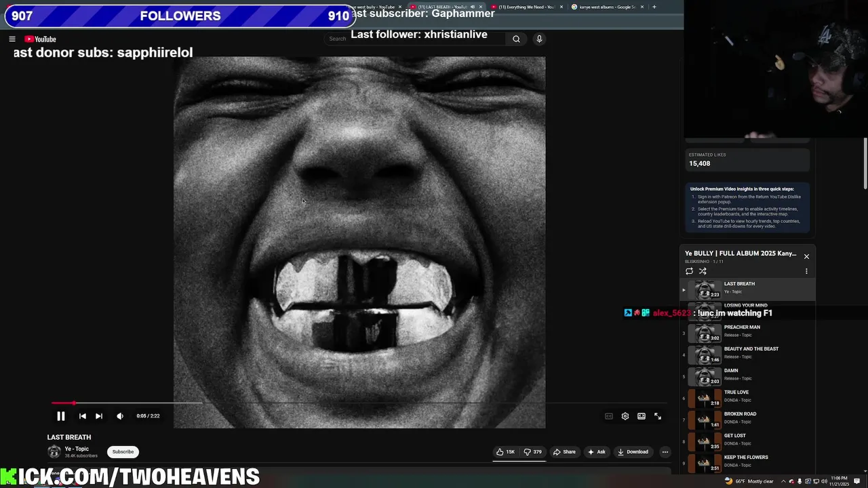Image resolution: width=868 pixels, height=488 pixels.
Task: Go to YouTube home via logo
Action: 41,39
